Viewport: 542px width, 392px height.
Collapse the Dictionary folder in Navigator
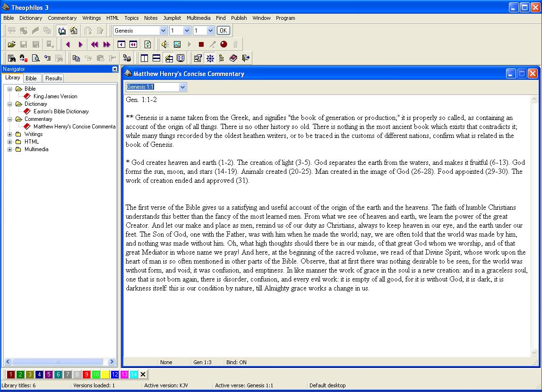(9, 104)
